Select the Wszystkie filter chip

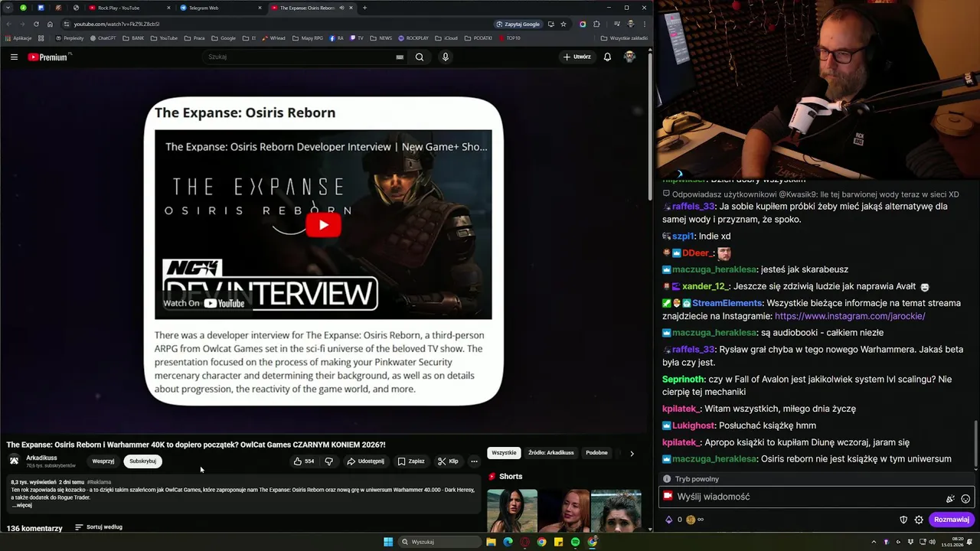pyautogui.click(x=504, y=453)
